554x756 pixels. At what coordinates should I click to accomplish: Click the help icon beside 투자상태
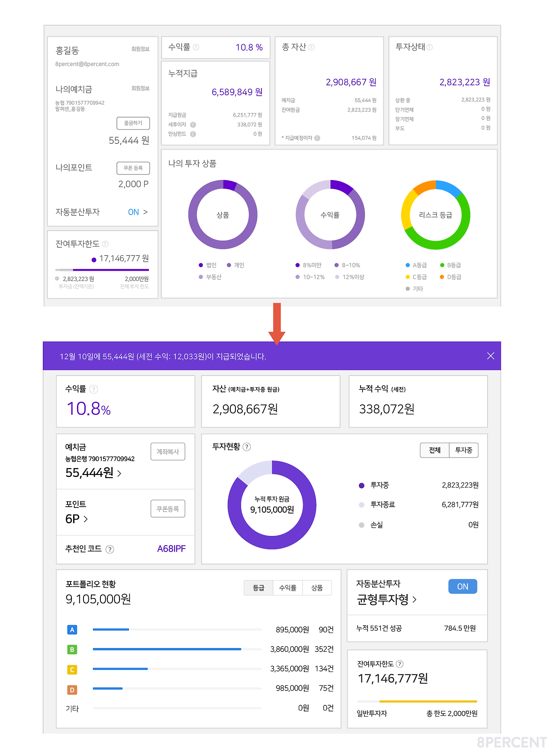[x=429, y=47]
